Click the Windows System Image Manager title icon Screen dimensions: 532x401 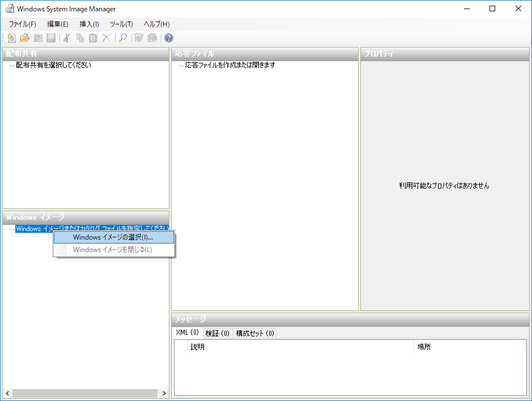coord(10,9)
